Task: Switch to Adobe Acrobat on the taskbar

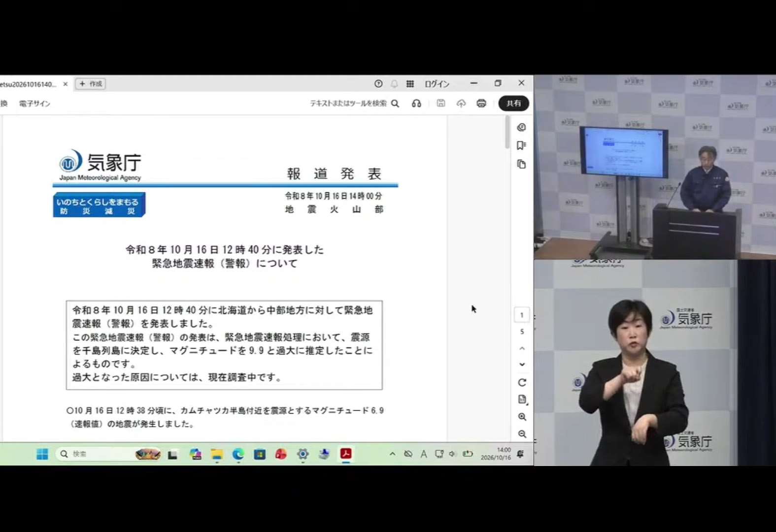Action: [346, 454]
